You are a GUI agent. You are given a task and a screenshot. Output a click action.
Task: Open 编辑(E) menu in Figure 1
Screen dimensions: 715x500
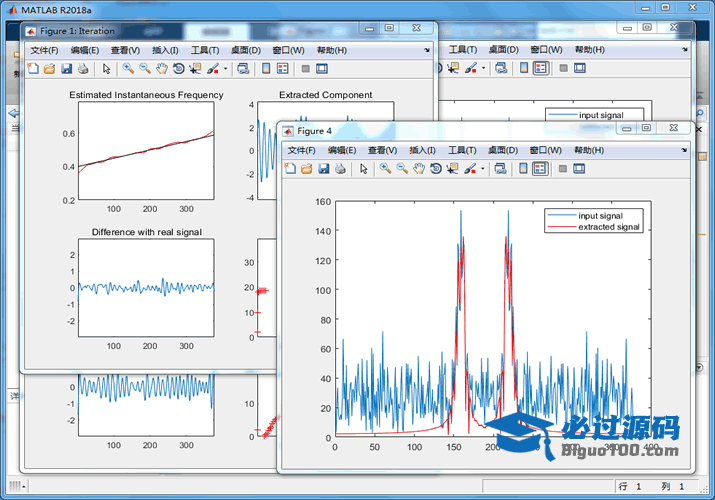[85, 50]
